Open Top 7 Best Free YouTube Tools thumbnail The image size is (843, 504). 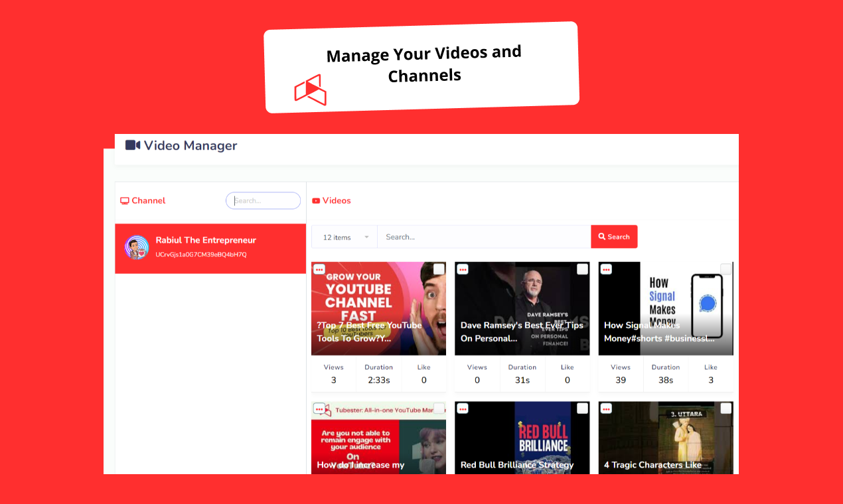pyautogui.click(x=378, y=308)
